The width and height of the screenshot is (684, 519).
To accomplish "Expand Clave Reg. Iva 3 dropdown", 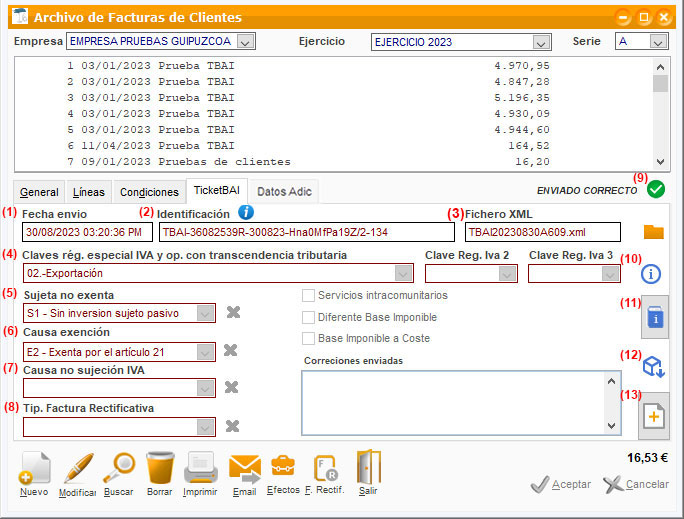I will tap(610, 274).
